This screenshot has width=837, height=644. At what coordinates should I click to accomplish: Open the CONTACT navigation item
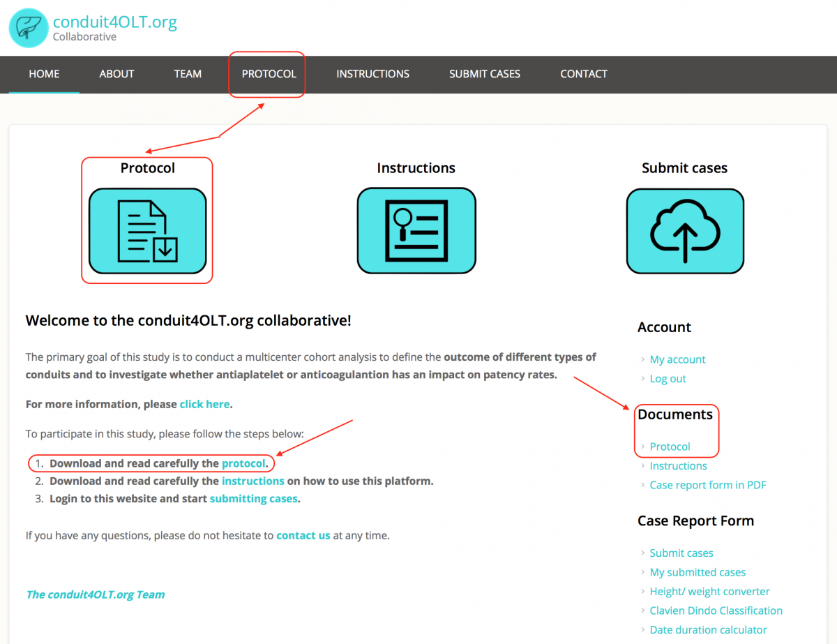tap(583, 74)
